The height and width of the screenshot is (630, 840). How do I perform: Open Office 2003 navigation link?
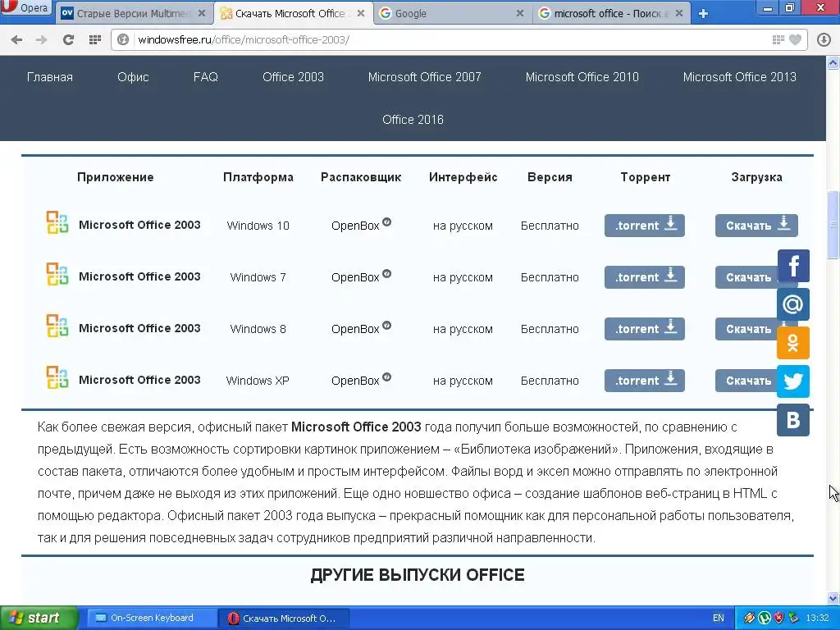click(293, 77)
